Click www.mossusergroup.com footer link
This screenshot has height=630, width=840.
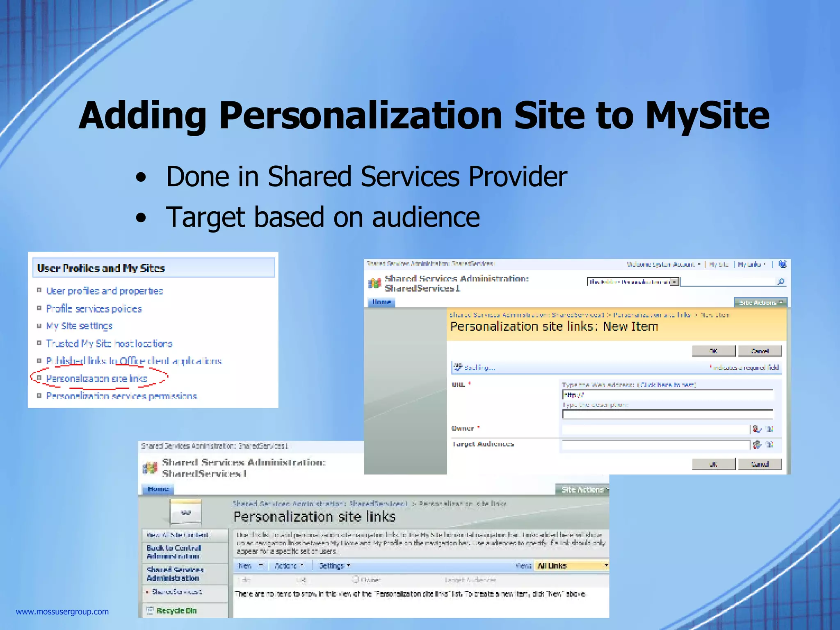pos(62,612)
